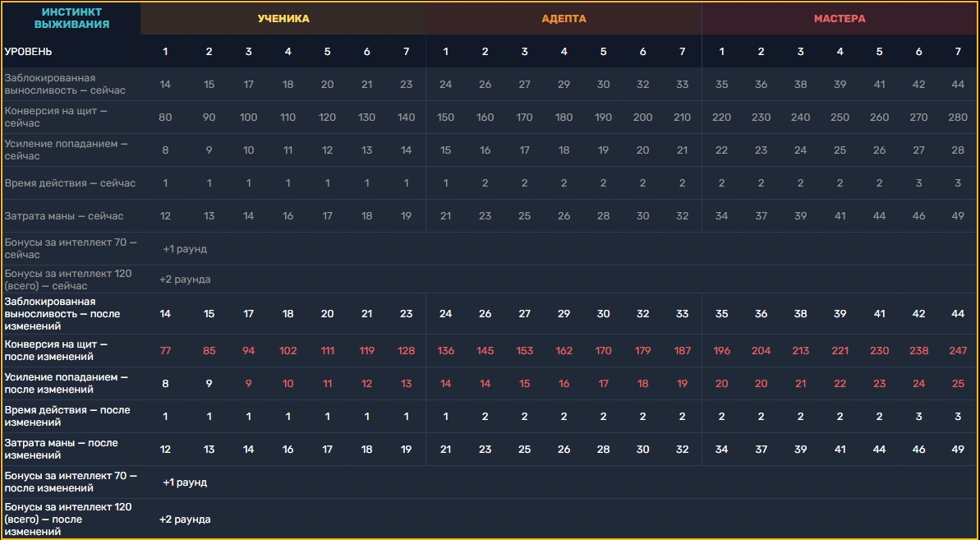Click the red conversion value 247
The height and width of the screenshot is (540, 980).
[x=958, y=351]
